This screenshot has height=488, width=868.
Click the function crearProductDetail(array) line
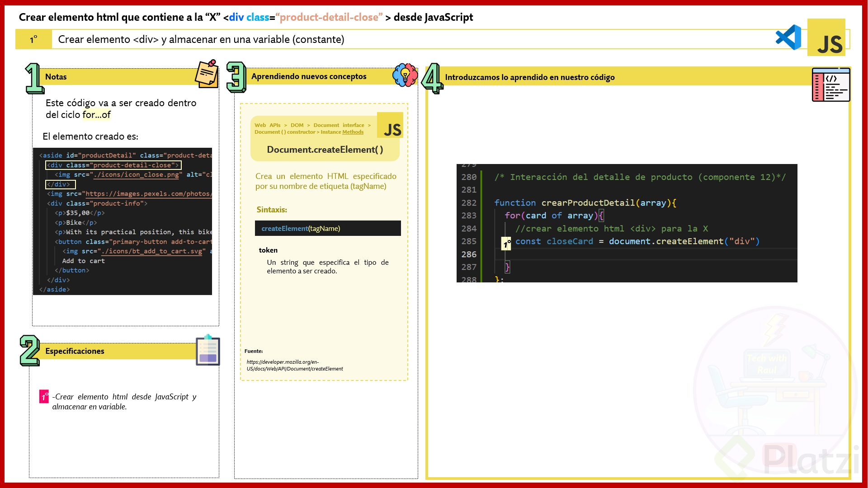585,203
